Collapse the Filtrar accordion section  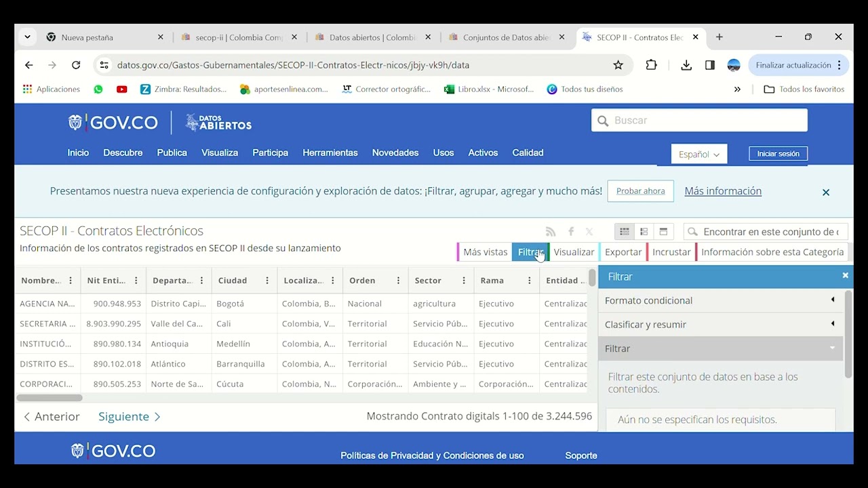pyautogui.click(x=720, y=348)
